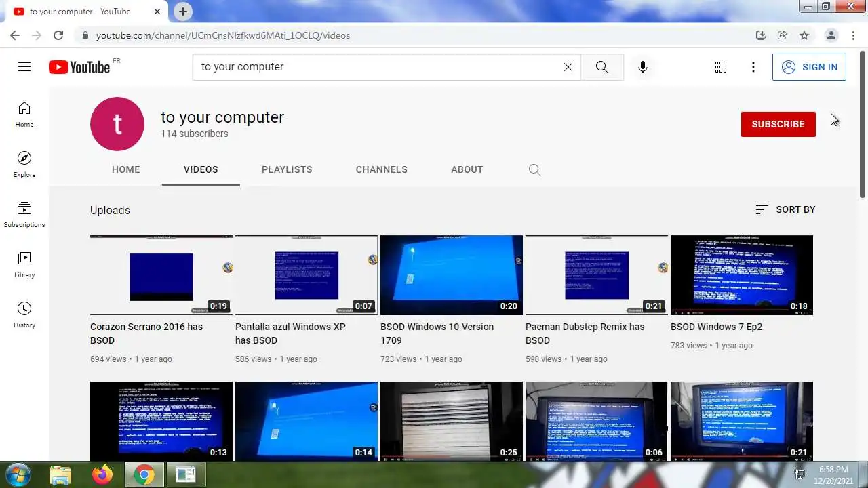Open the Windows Start menu
Image resolution: width=868 pixels, height=488 pixels.
tap(18, 474)
